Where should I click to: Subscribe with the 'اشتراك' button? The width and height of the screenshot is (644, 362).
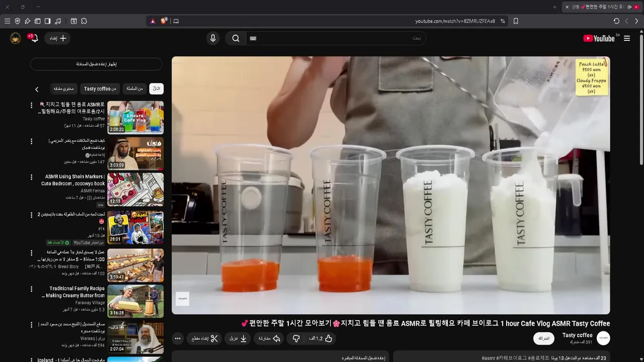[544, 338]
